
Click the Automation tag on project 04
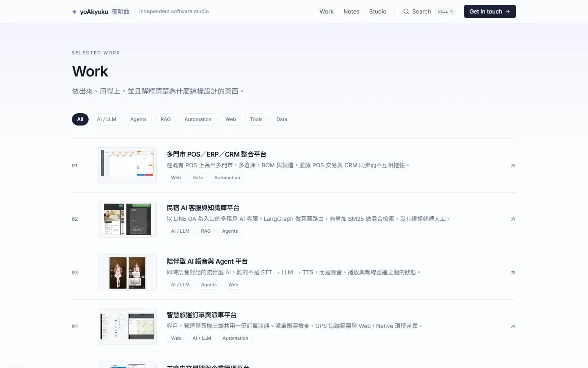[235, 338]
